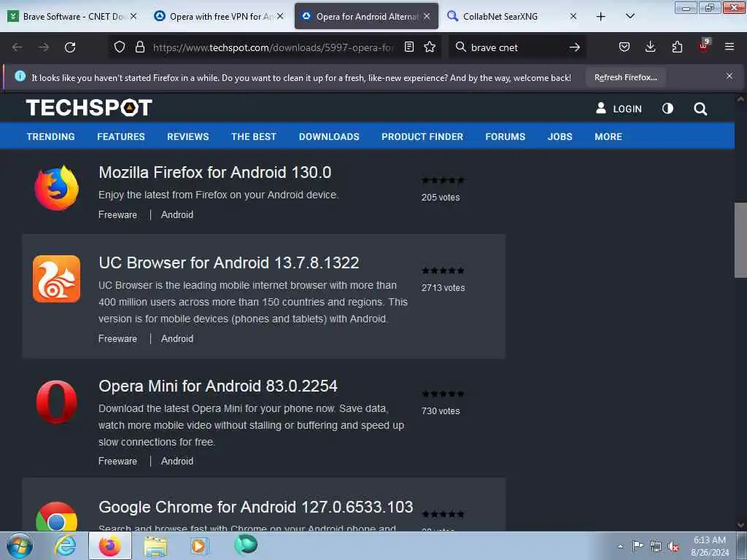Show hidden system tray icons arrow

[x=620, y=546]
